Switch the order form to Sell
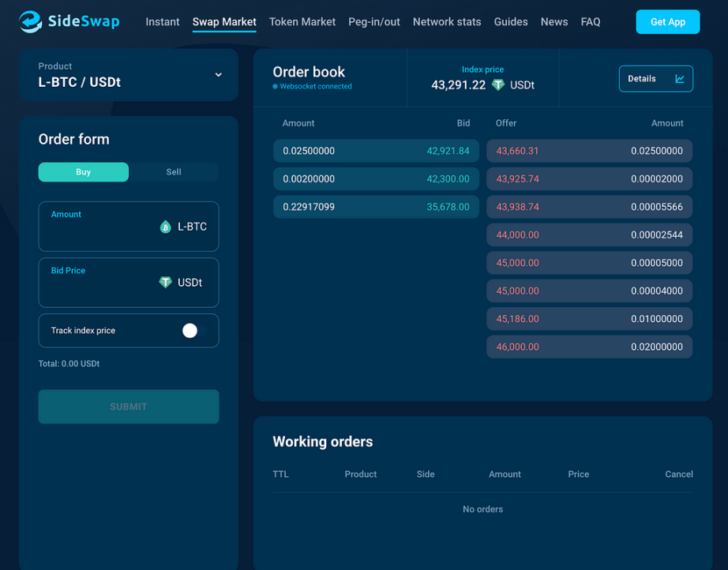Image resolution: width=728 pixels, height=570 pixels. [x=174, y=172]
